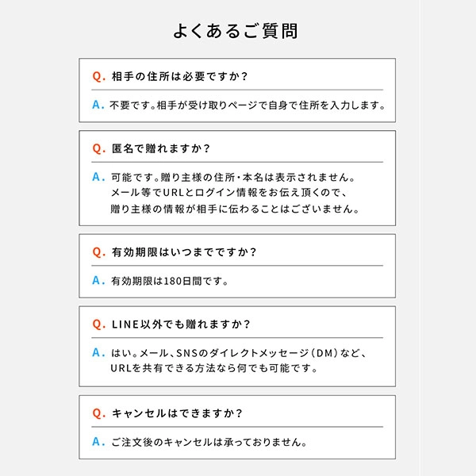Click the blue A. icon before 不要です
The image size is (476, 476).
click(x=98, y=105)
